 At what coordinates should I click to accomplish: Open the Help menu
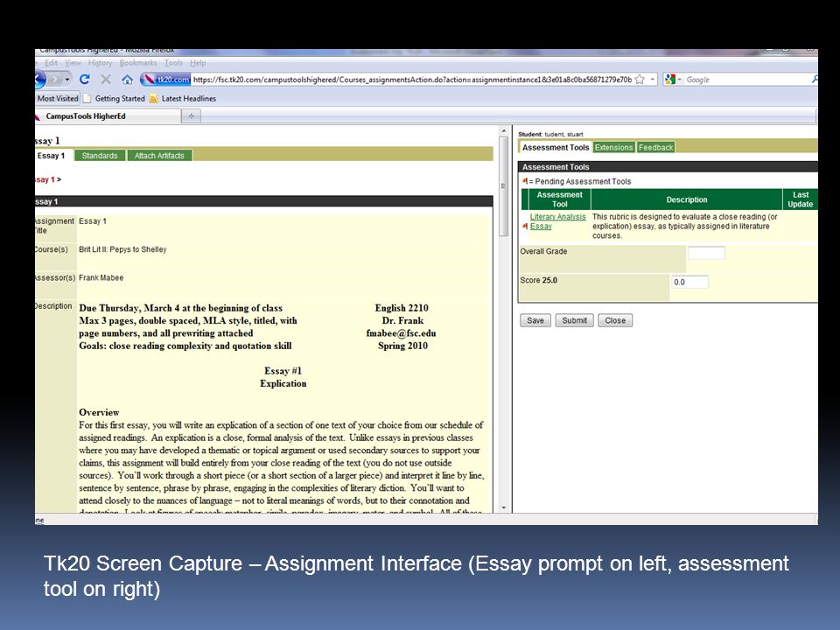198,63
